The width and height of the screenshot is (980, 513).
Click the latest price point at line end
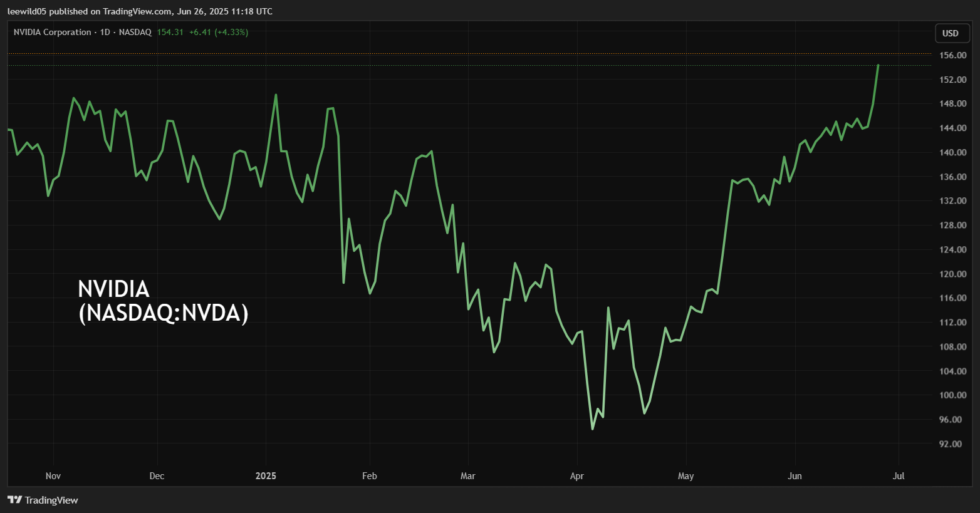pos(878,65)
